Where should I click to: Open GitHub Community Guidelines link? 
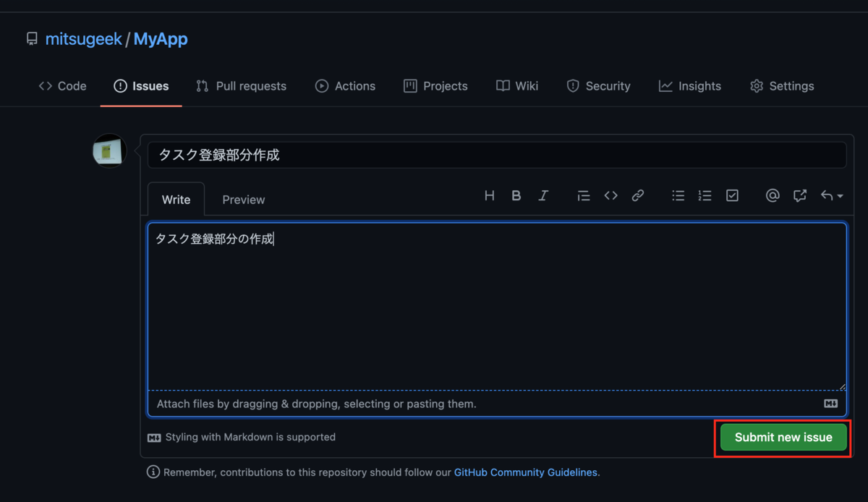(x=525, y=472)
